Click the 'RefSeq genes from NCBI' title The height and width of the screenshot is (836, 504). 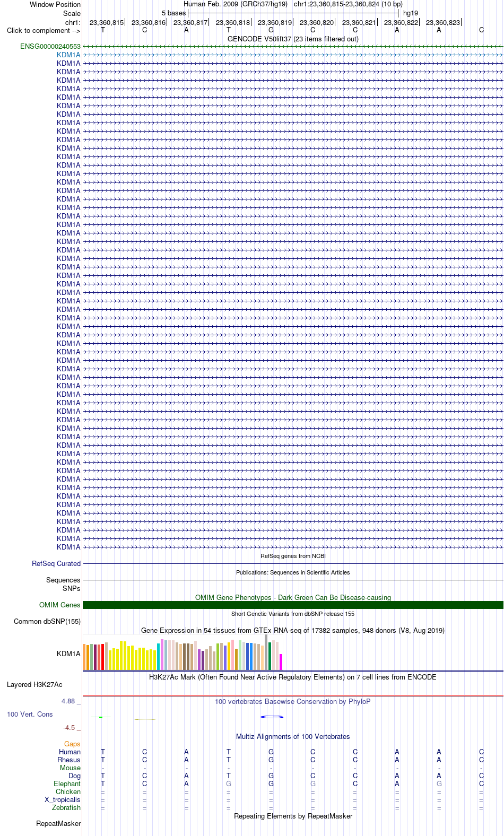[x=293, y=556]
